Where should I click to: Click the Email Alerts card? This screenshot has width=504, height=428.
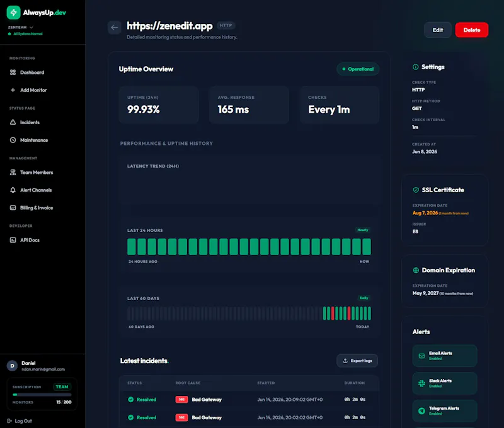click(445, 356)
